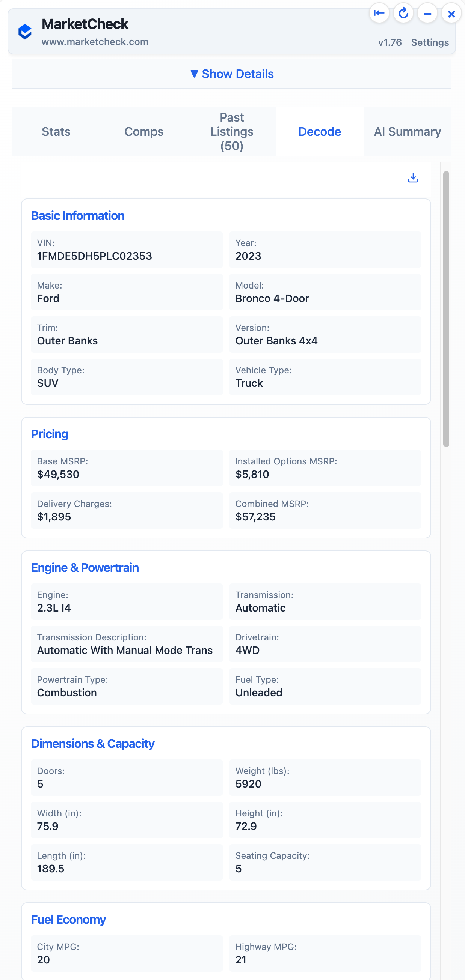Image resolution: width=465 pixels, height=980 pixels.
Task: Close the MarketCheck panel
Action: tap(451, 14)
